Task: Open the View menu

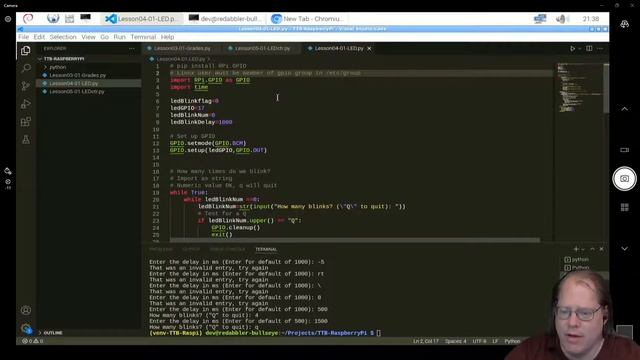Action: 88,37
